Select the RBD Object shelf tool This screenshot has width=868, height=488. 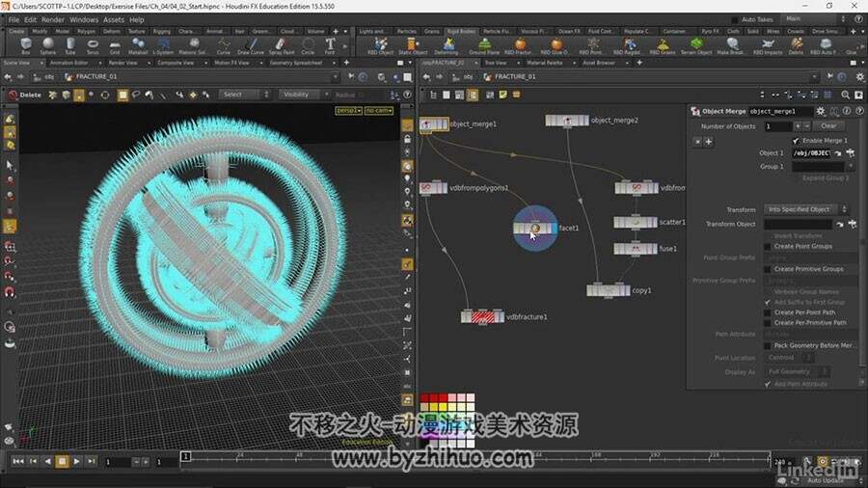(380, 45)
